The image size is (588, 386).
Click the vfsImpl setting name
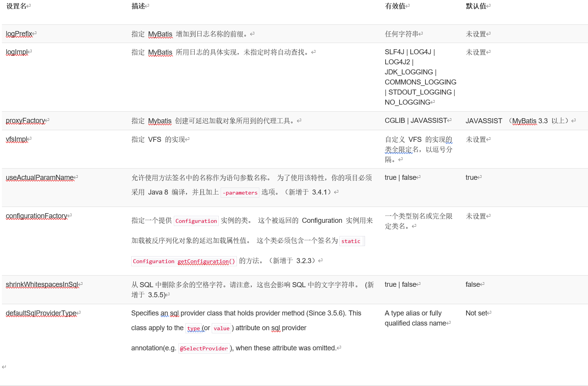pos(16,139)
